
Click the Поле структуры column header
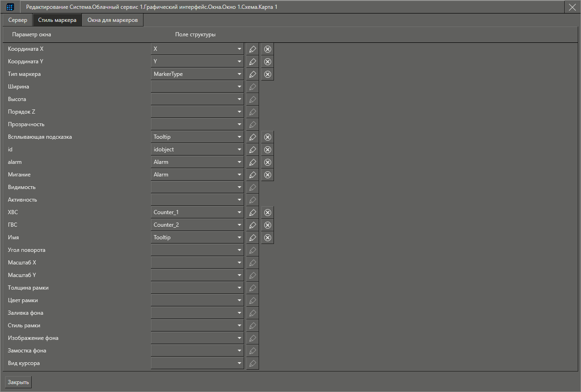click(x=195, y=35)
